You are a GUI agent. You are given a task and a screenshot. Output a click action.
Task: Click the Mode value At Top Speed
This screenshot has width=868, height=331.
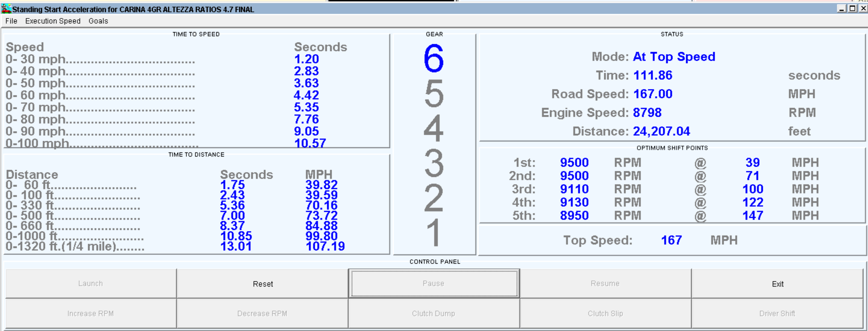pyautogui.click(x=674, y=57)
